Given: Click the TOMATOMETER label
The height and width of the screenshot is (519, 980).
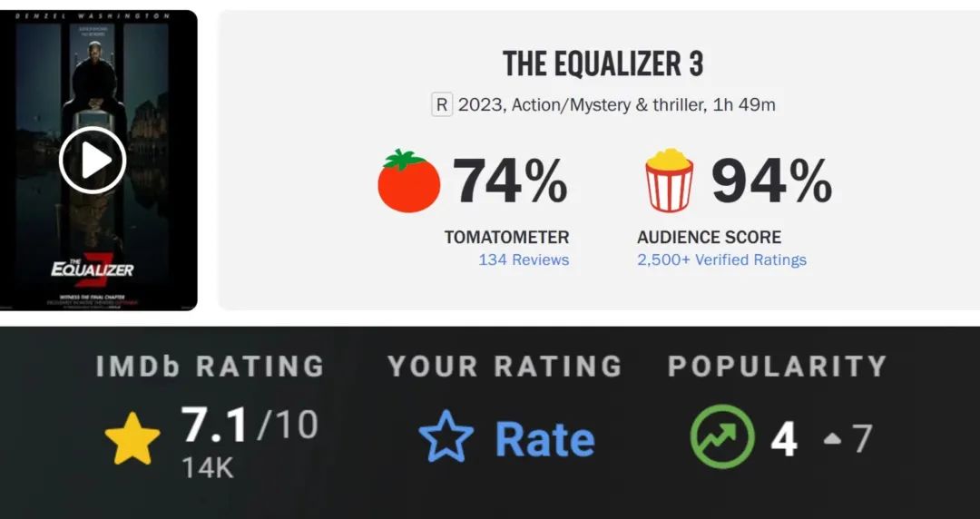Looking at the screenshot, I should tap(506, 237).
